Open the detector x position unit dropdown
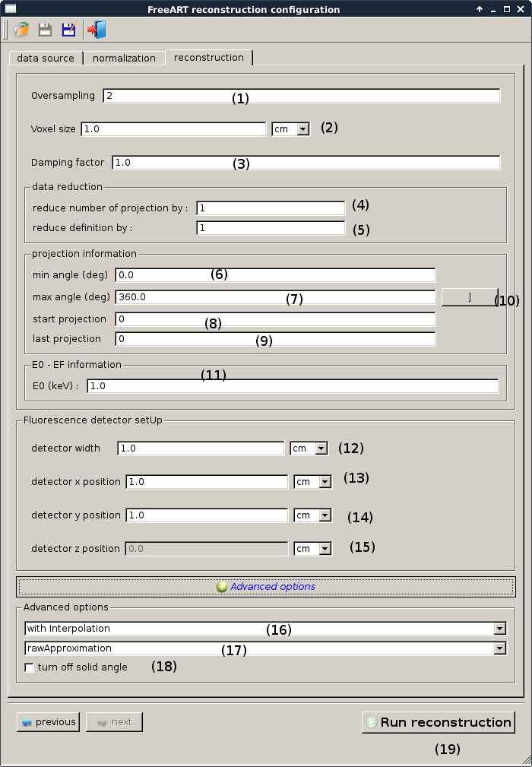Screen dimensions: 532x767 coord(313,482)
